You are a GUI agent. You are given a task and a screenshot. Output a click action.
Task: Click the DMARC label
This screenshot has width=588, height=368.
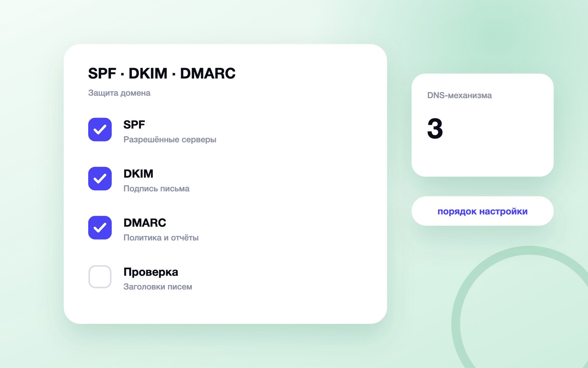point(145,223)
